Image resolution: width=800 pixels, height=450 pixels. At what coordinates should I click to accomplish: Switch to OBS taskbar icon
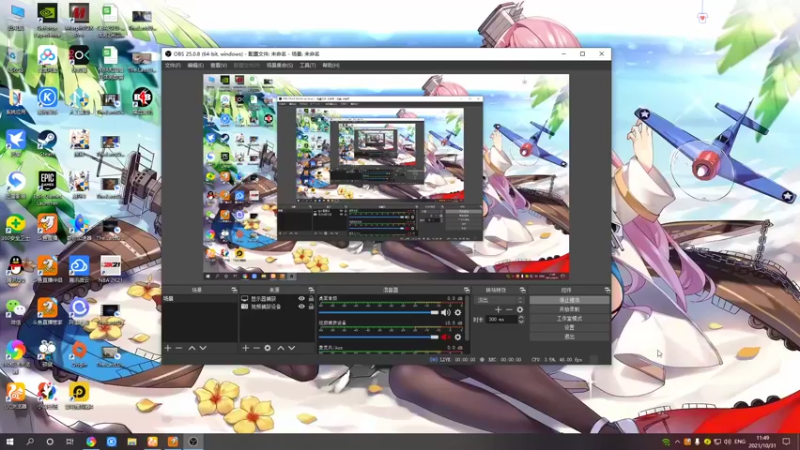[x=193, y=442]
